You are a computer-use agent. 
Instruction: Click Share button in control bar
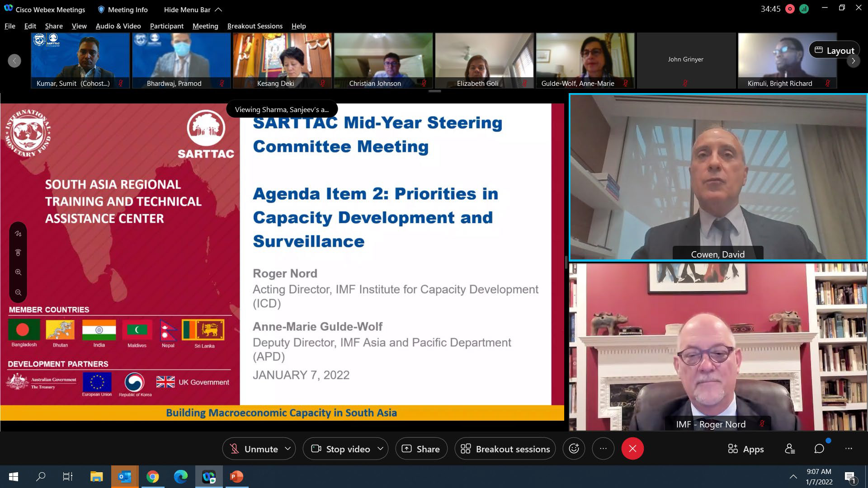click(421, 449)
